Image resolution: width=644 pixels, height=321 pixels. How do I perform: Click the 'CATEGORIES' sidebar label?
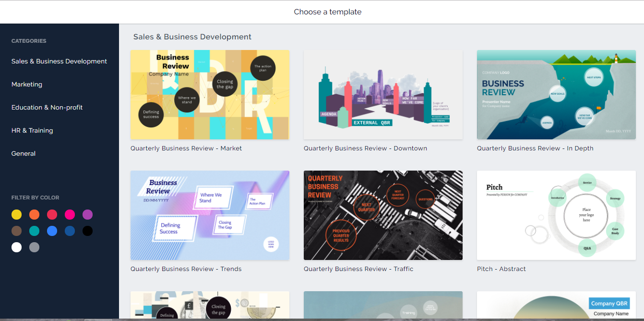pos(29,41)
